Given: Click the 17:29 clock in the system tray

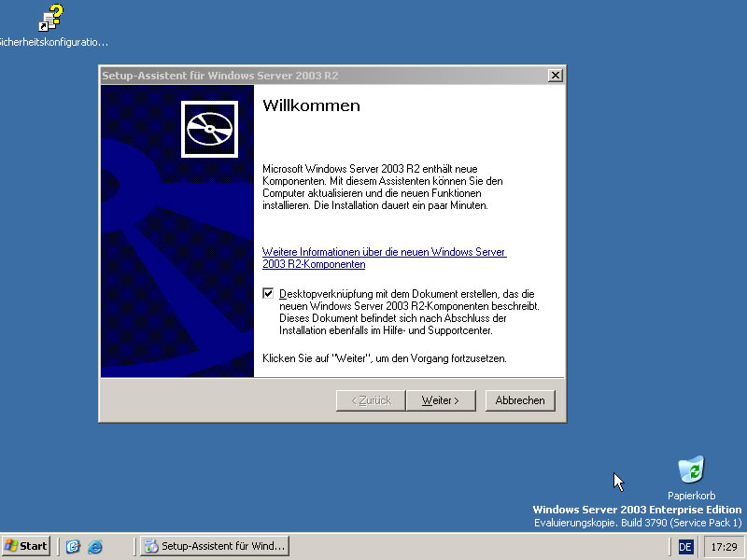Looking at the screenshot, I should (x=723, y=546).
